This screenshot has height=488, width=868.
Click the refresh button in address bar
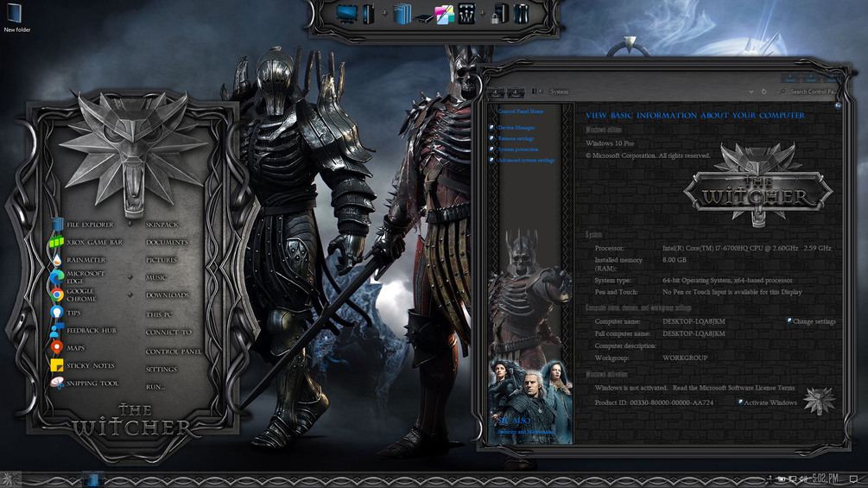point(764,92)
